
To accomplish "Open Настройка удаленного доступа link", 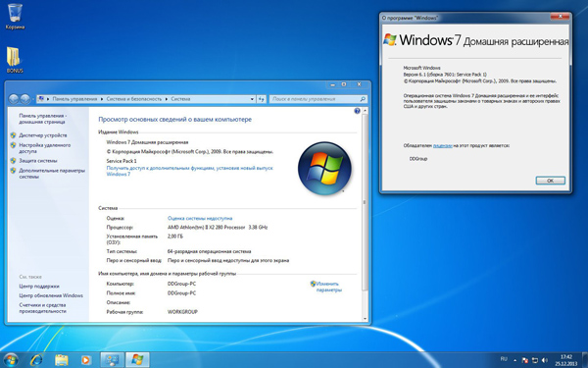I will pyautogui.click(x=45, y=148).
